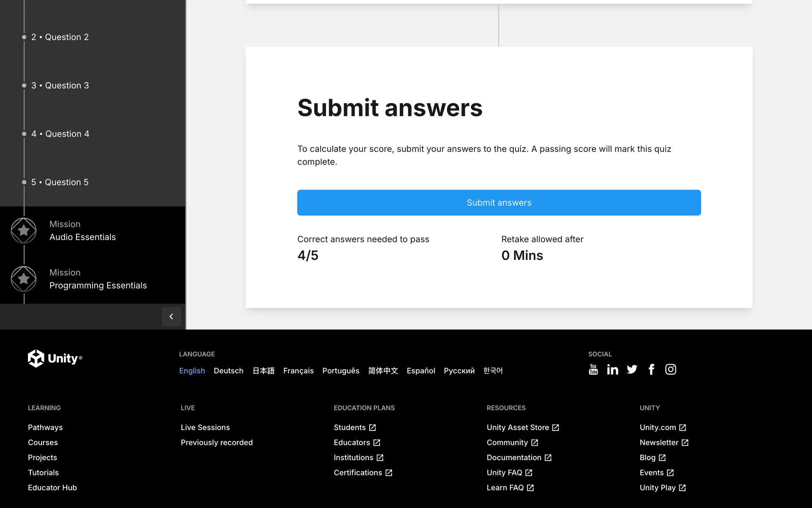Select Question 5 in the outline
812x508 pixels.
click(x=60, y=182)
